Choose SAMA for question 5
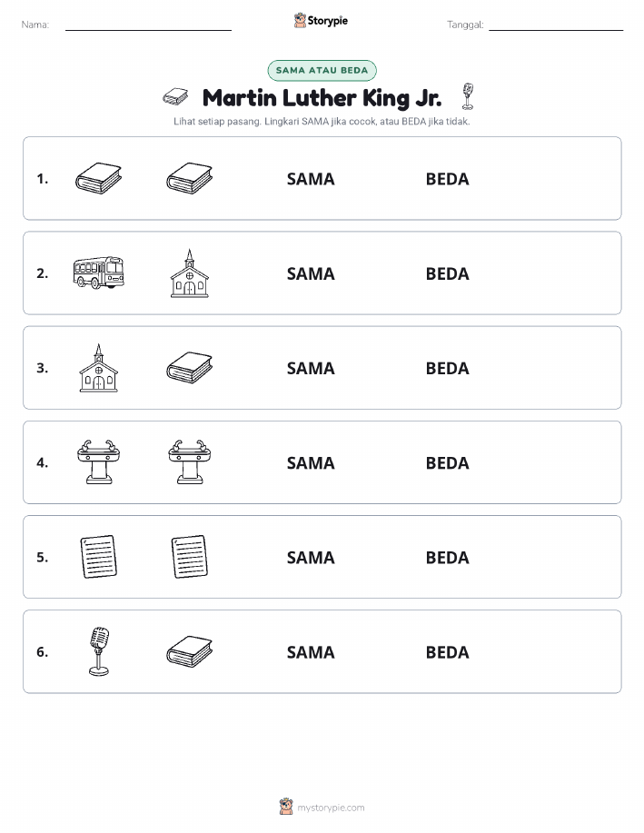This screenshot has height=833, width=644. [311, 557]
